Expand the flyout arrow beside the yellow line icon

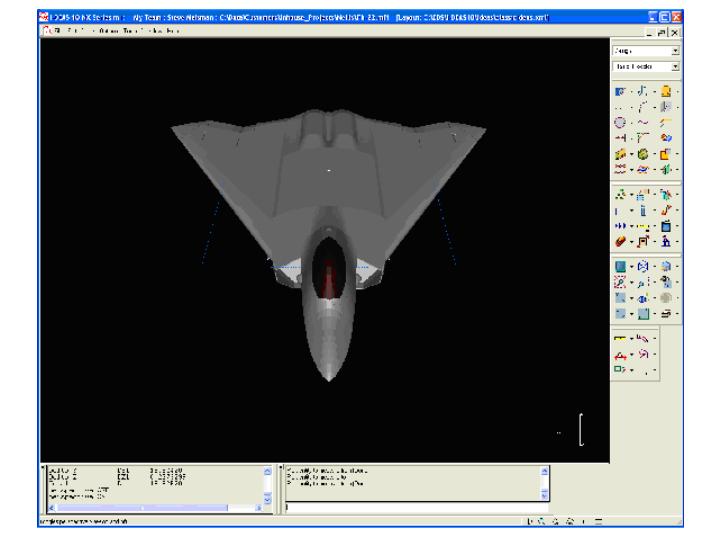click(632, 339)
